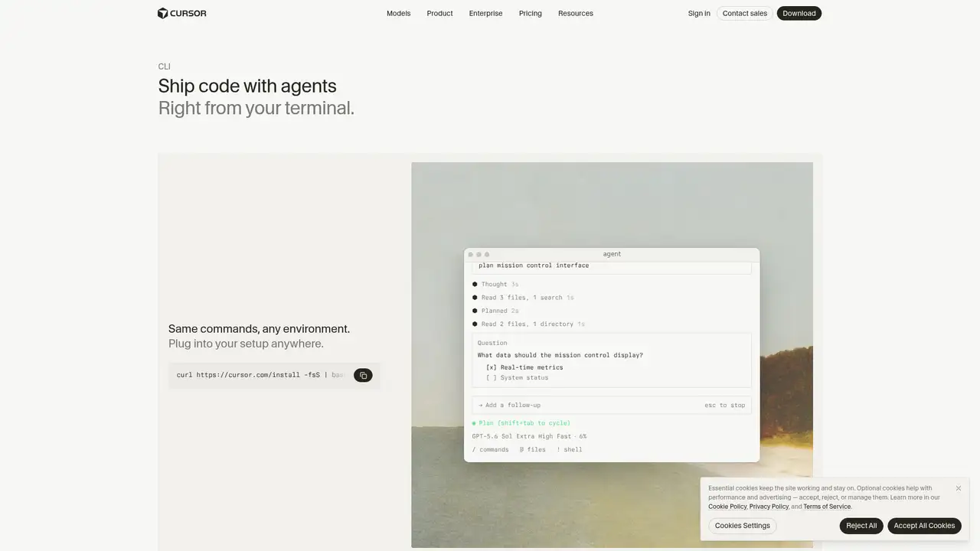
Task: Click the plan mission control interface prompt
Action: 534,266
